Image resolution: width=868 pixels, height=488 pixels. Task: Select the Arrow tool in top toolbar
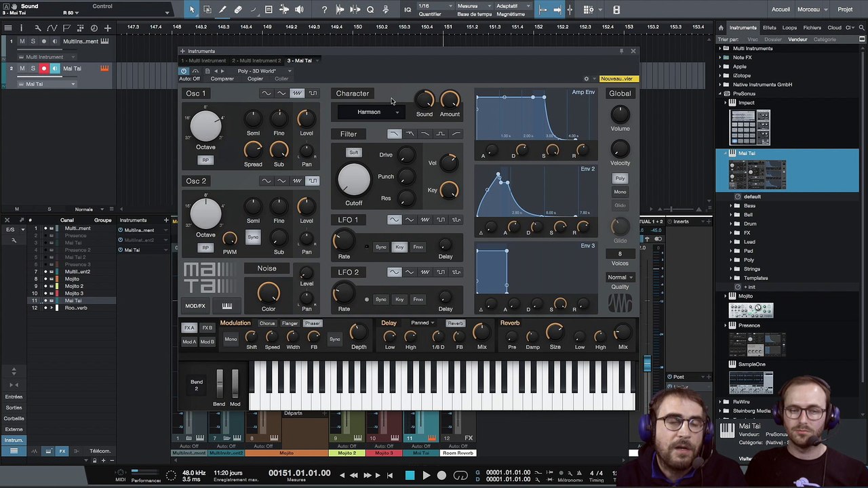pyautogui.click(x=192, y=9)
